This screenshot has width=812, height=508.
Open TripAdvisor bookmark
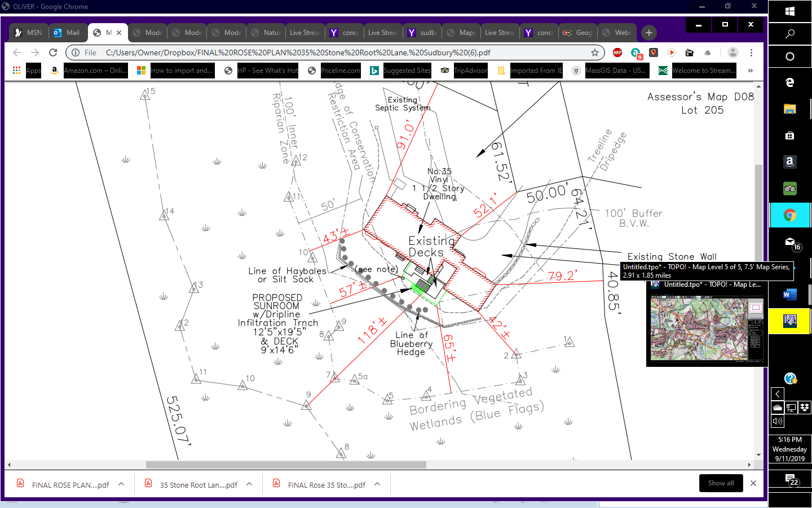point(464,71)
